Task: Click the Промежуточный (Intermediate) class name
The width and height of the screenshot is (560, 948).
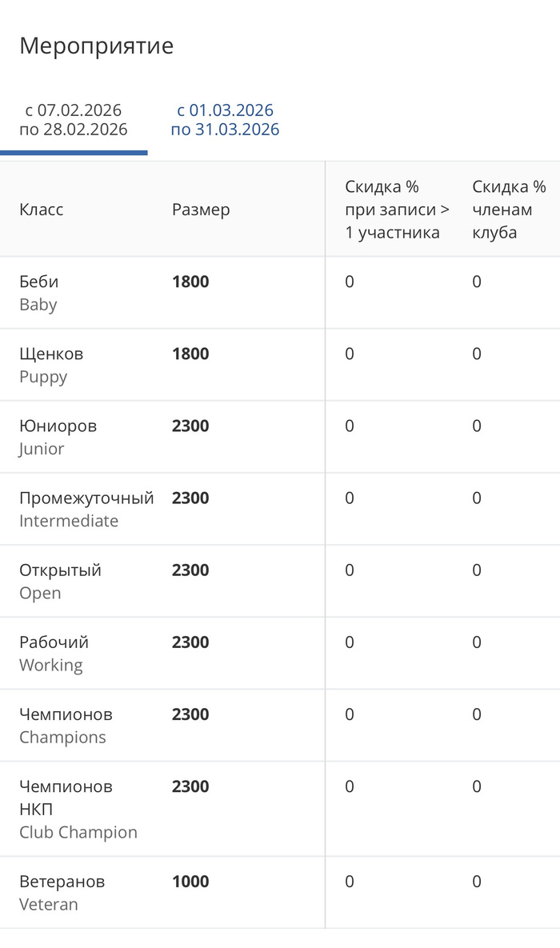Action: 86,509
